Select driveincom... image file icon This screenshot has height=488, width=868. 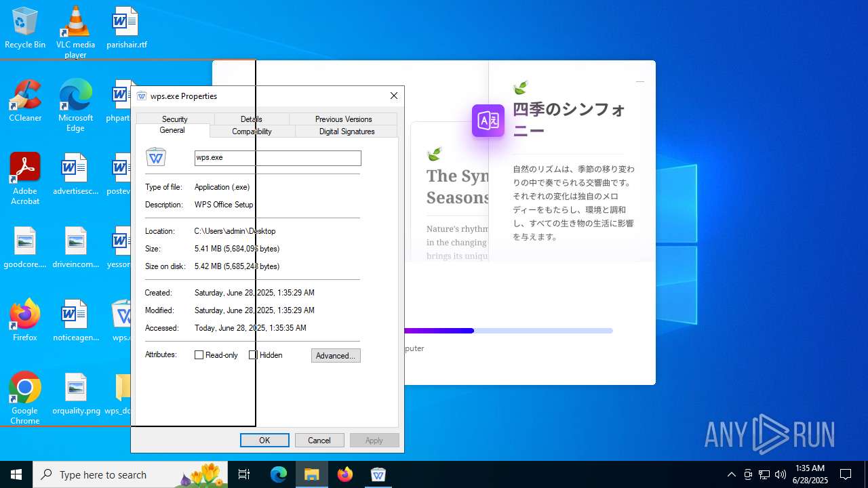pos(75,247)
